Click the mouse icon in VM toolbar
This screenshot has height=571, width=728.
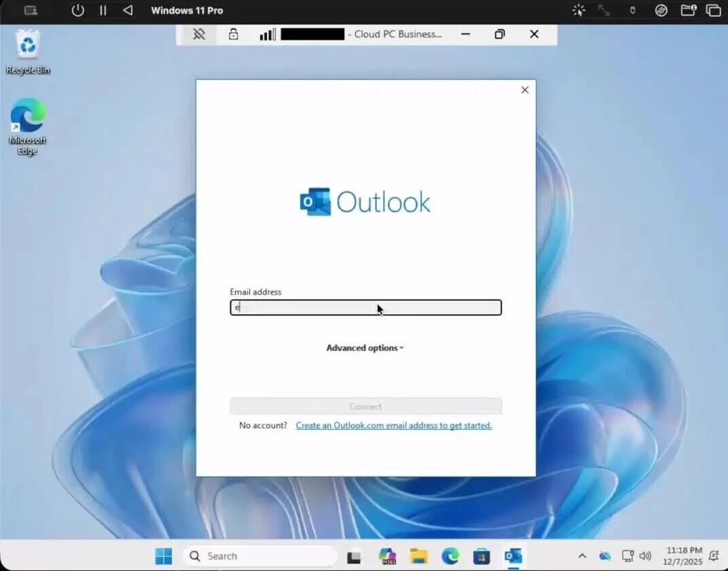point(632,10)
